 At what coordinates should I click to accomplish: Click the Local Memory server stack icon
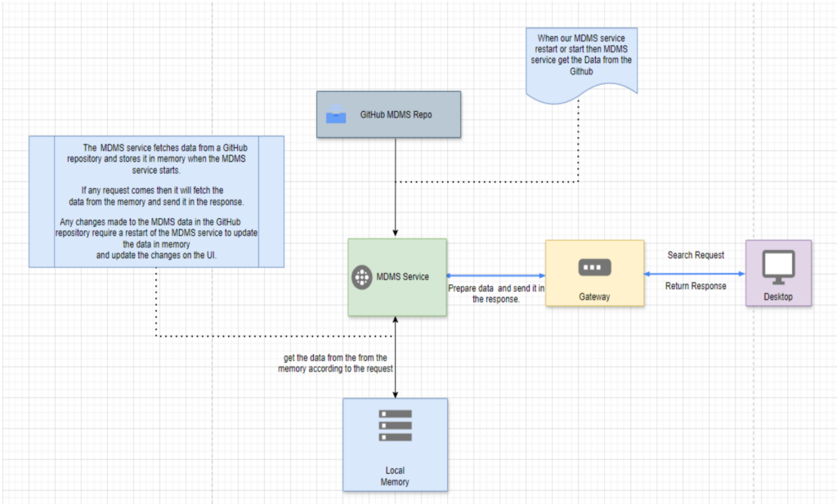[395, 426]
